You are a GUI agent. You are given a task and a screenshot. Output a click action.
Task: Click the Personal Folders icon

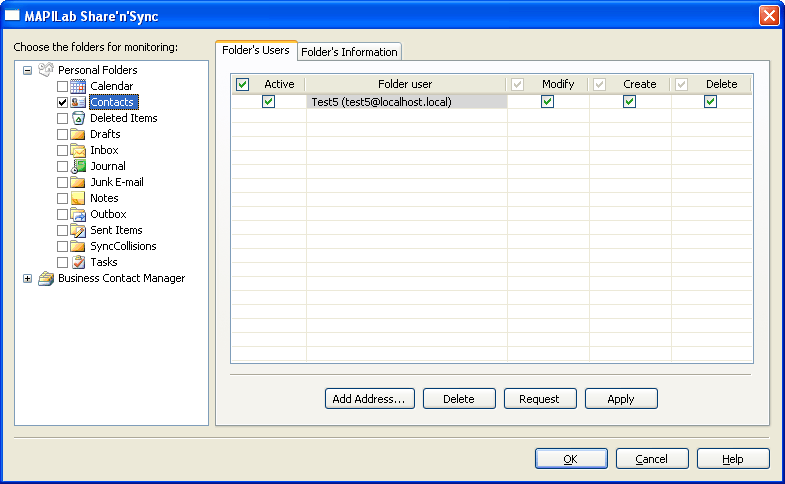coord(46,70)
